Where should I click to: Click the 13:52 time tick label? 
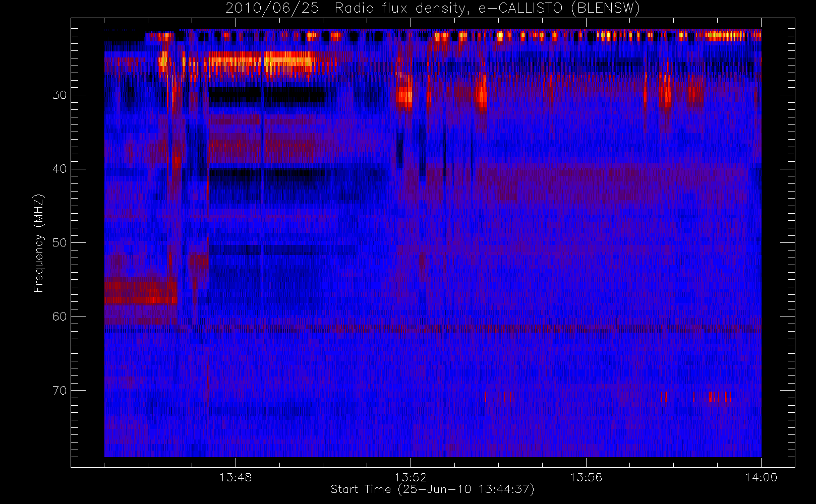[x=411, y=477]
